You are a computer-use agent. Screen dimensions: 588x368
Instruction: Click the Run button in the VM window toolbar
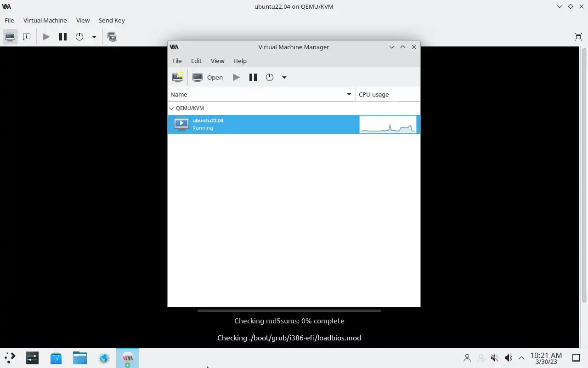pos(46,37)
